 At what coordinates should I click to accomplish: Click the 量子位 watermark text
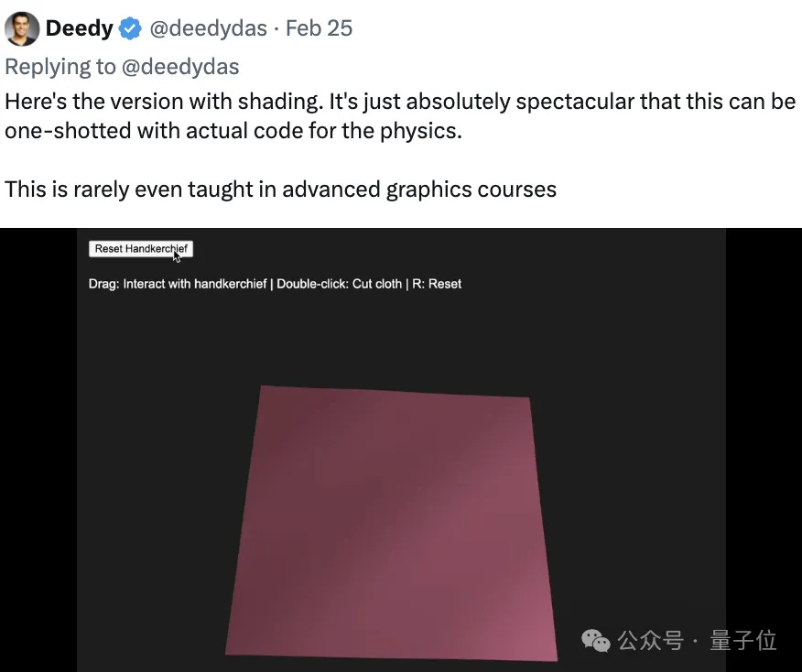tap(743, 641)
